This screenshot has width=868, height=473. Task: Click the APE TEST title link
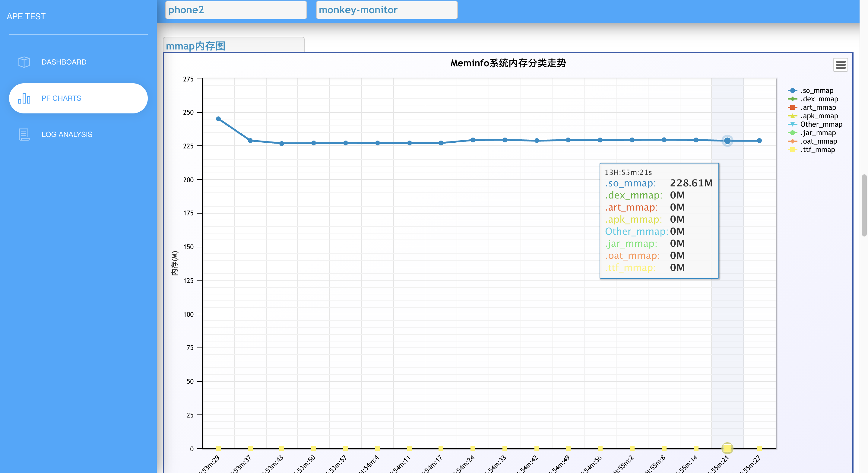tap(26, 16)
